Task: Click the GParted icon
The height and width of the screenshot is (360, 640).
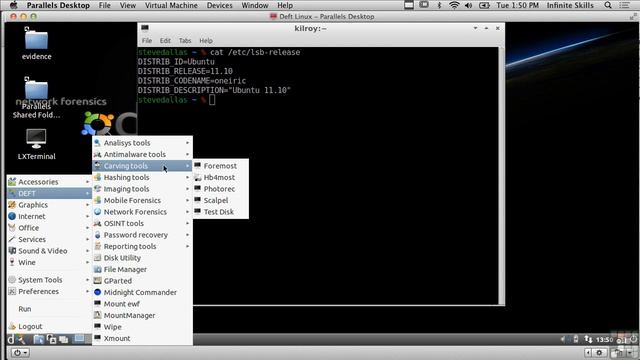Action: pos(97,280)
